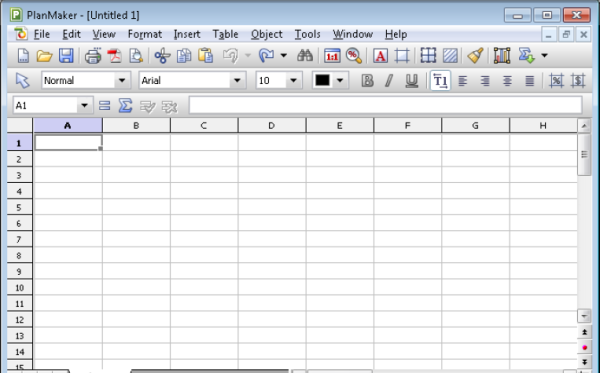Toggle Underline formatting
The height and width of the screenshot is (373, 600).
[411, 81]
